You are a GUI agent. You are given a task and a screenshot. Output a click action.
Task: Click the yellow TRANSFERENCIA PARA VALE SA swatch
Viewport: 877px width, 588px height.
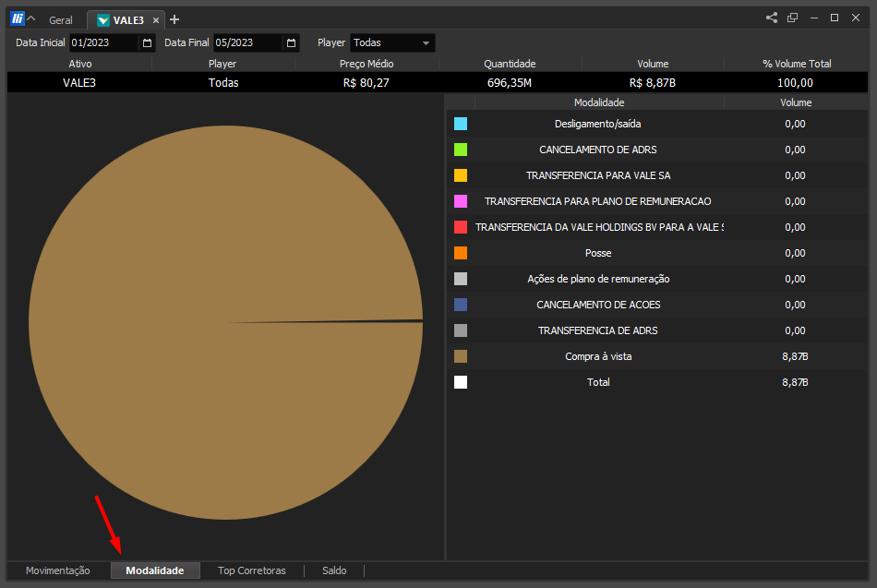tap(461, 175)
